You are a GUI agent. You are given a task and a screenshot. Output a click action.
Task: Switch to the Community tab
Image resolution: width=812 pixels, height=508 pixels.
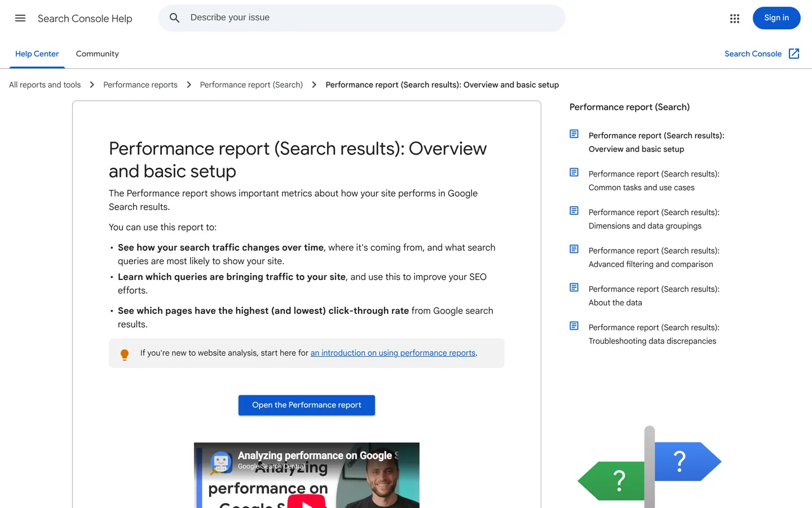point(98,54)
